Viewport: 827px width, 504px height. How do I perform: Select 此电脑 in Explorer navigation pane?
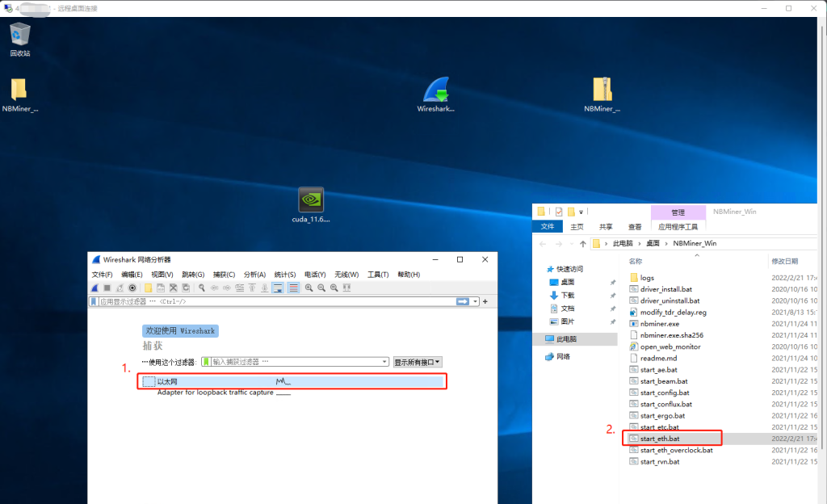coord(566,339)
